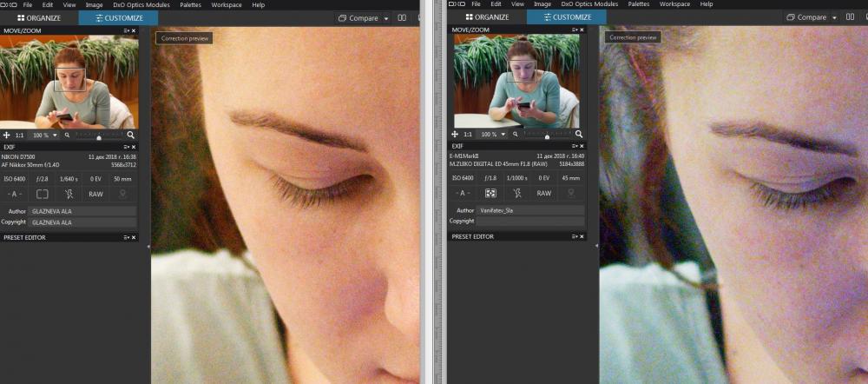
Task: Switch to ORGANIZE tab in right window
Action: coord(487,17)
